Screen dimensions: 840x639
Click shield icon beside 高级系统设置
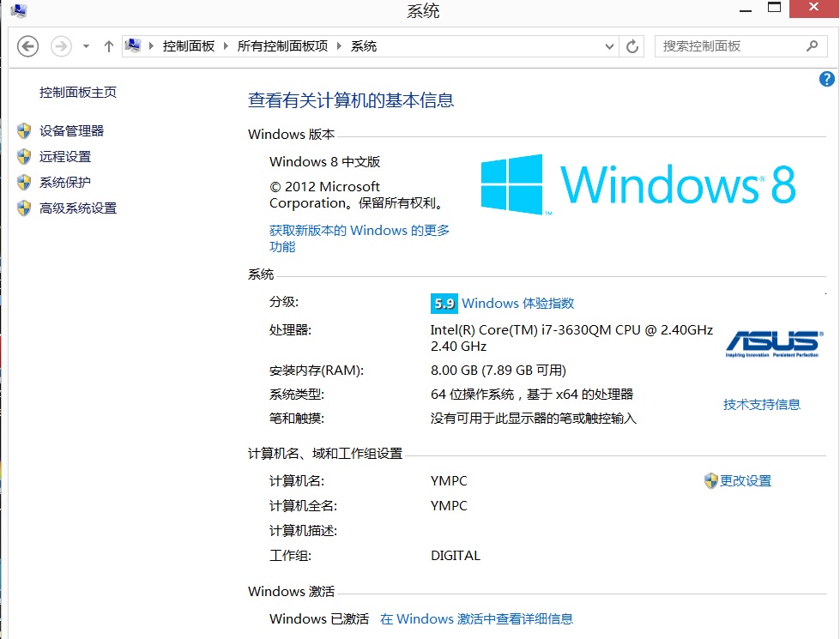[23, 208]
